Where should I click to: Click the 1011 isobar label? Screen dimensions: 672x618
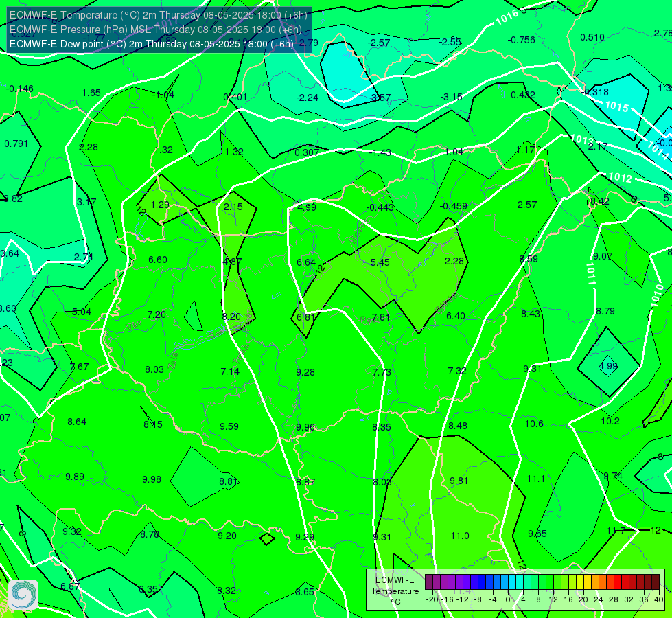tap(591, 273)
